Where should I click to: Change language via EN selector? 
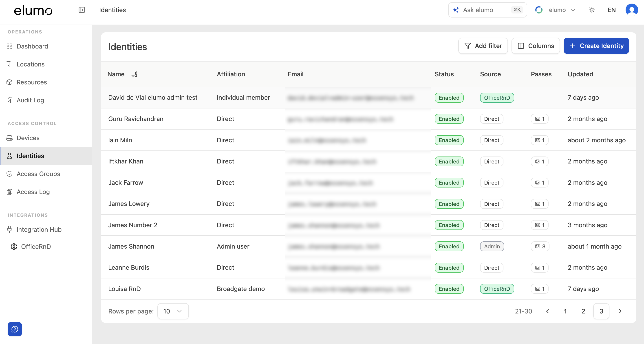pyautogui.click(x=611, y=10)
